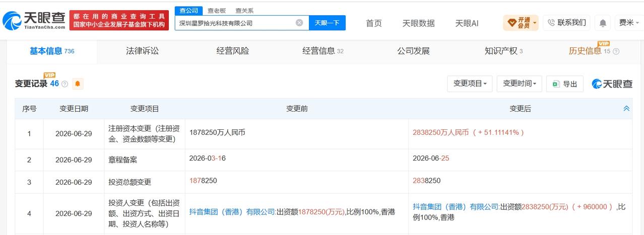Image resolution: width=644 pixels, height=235 pixels.
Task: Click the 变更记录 section title
Action: pyautogui.click(x=31, y=84)
